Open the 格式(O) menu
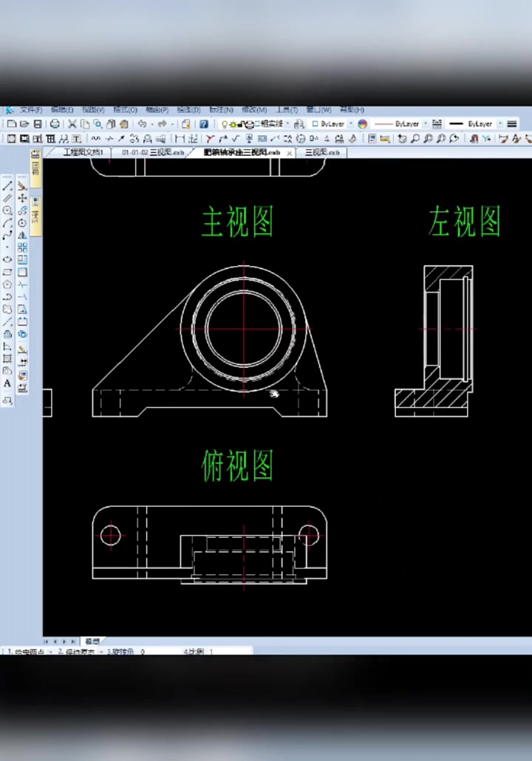Viewport: 532px width, 761px height. [x=125, y=110]
